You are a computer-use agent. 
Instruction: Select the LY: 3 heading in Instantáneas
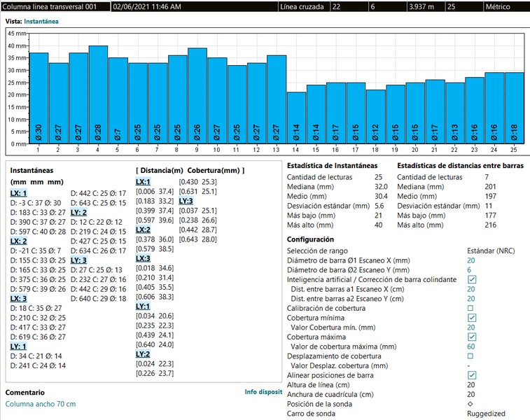point(78,260)
